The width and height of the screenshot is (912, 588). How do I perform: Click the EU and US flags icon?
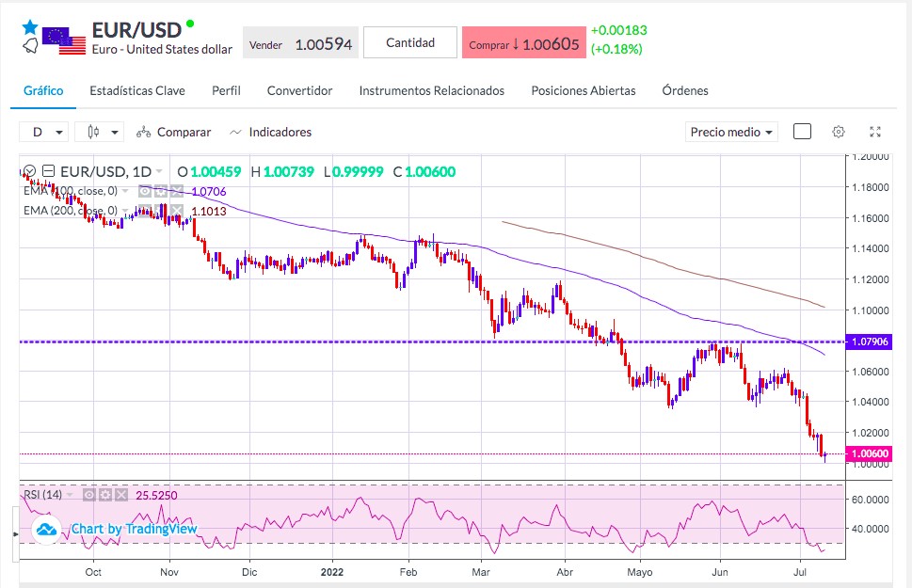point(64,40)
